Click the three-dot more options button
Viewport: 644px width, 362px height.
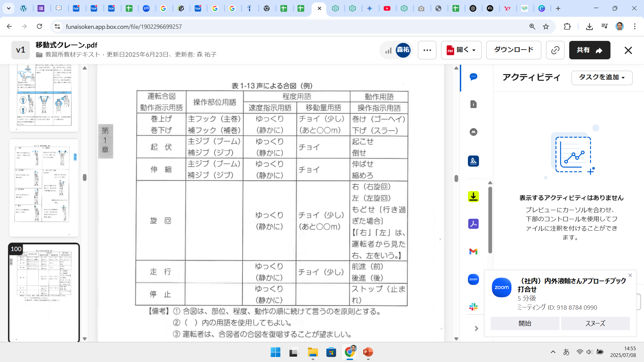(427, 50)
